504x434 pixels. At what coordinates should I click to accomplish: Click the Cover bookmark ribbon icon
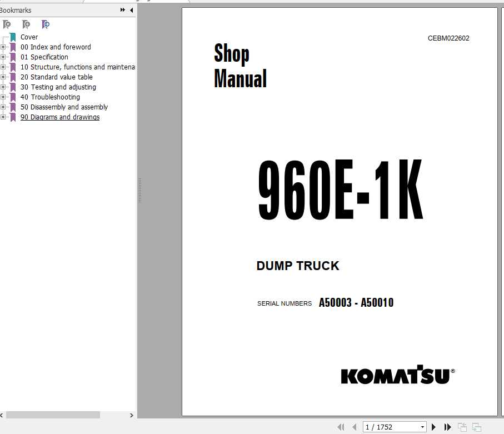(x=13, y=37)
